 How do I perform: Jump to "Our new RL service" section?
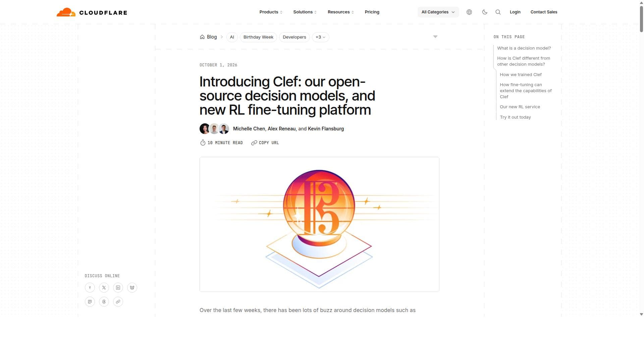520,107
